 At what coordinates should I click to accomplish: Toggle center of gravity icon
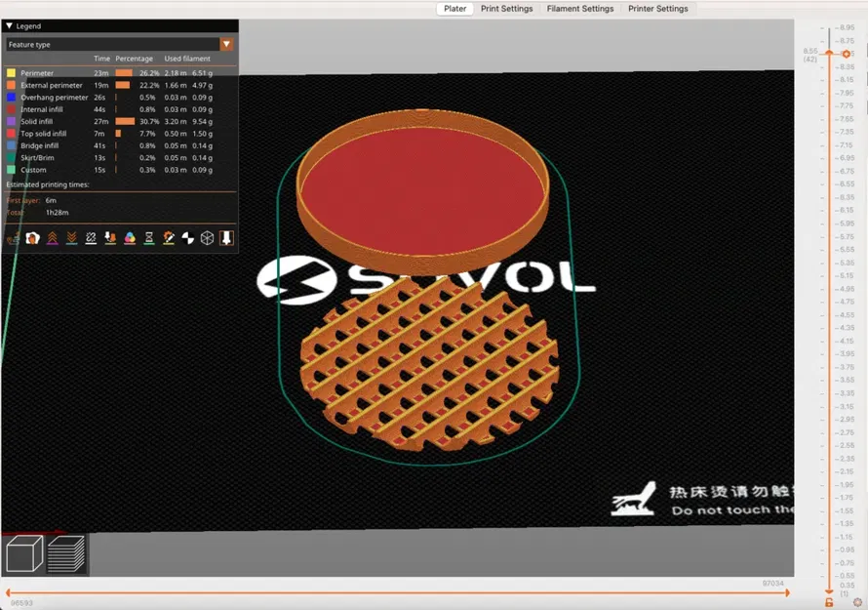click(x=187, y=238)
